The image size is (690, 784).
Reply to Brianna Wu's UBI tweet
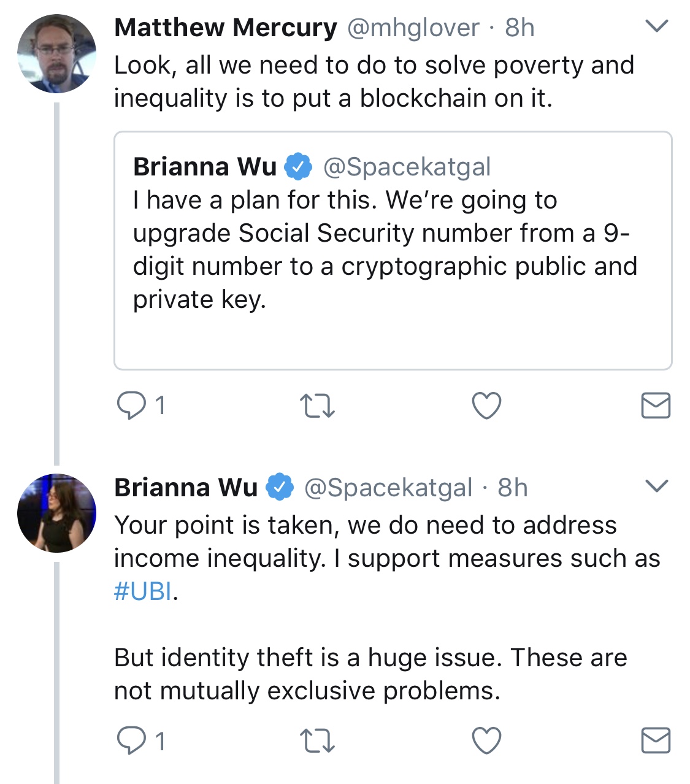(131, 741)
